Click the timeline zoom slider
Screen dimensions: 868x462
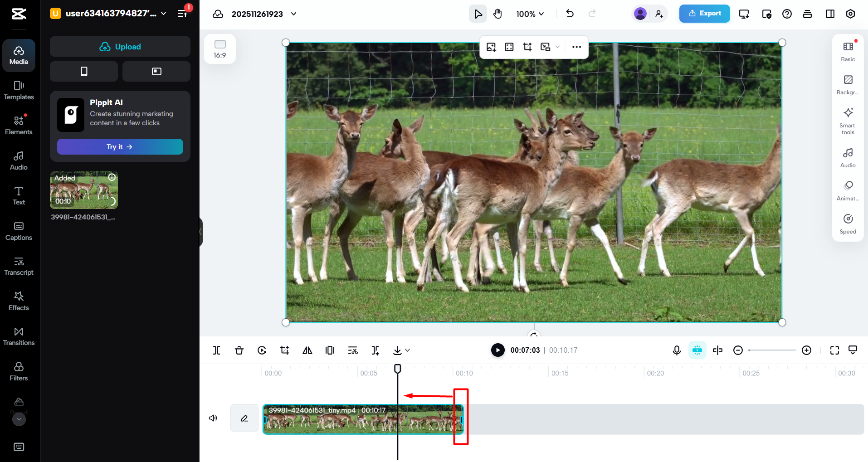click(772, 350)
